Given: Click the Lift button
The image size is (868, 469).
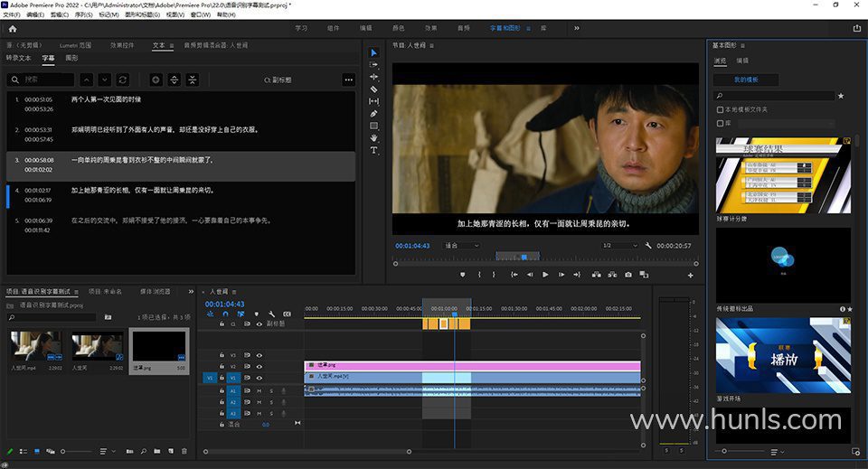Looking at the screenshot, I should coord(596,275).
